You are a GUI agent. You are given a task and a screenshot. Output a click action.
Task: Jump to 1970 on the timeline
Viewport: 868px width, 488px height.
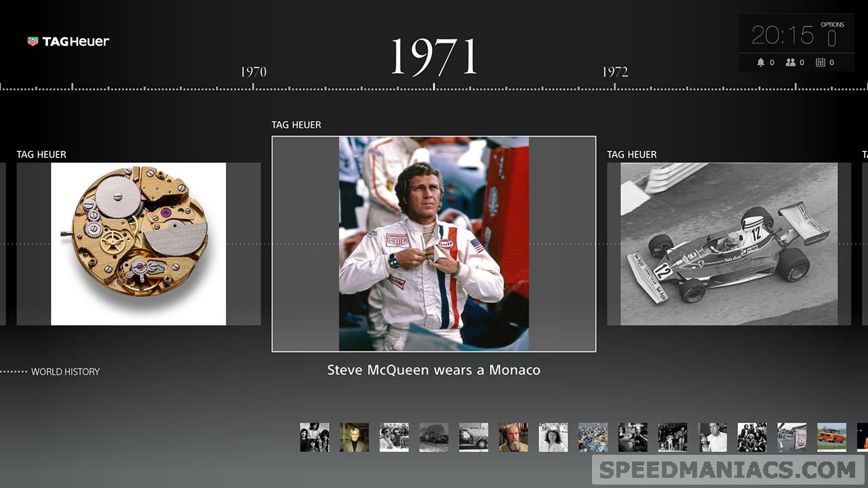[x=253, y=72]
